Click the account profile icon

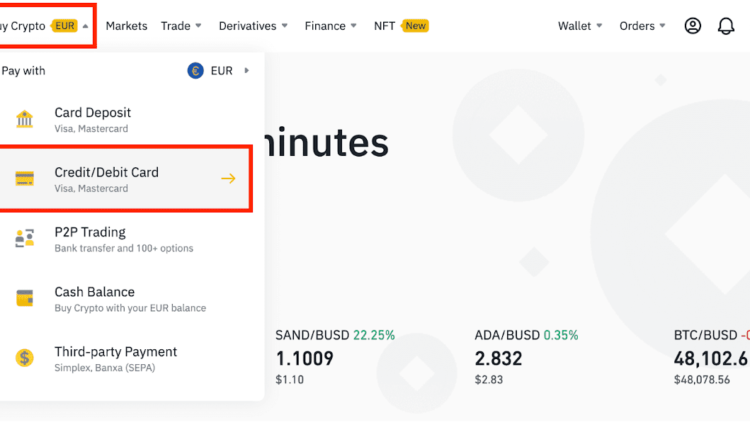click(x=693, y=26)
